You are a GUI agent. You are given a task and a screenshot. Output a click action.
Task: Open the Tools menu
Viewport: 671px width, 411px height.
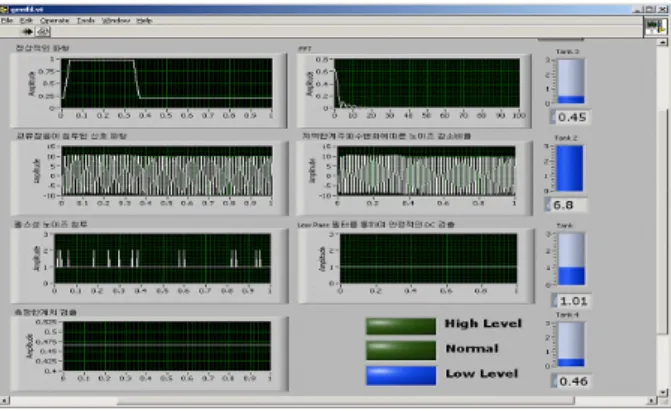[86, 20]
